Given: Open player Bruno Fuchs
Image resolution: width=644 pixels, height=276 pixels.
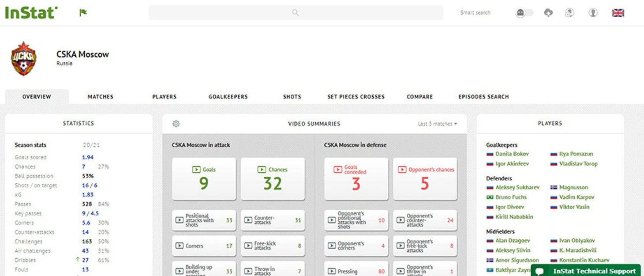Looking at the screenshot, I should tap(511, 197).
